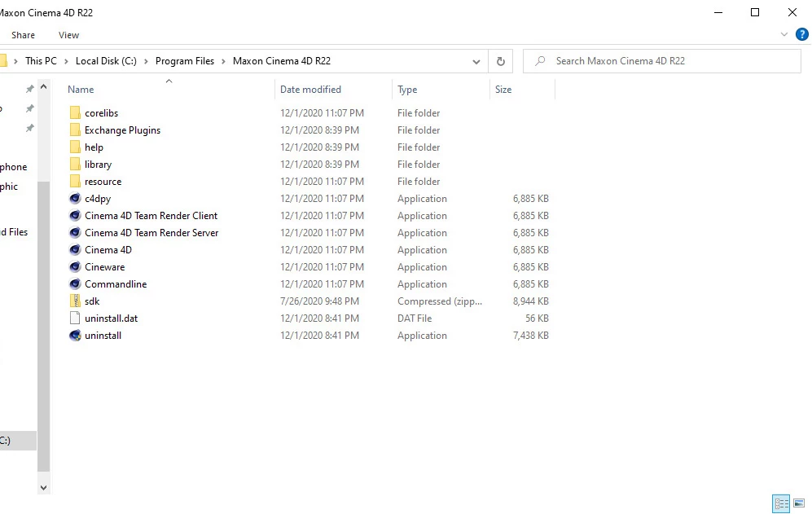Click Maxon Cinema 4D R22 breadcrumb

(282, 61)
